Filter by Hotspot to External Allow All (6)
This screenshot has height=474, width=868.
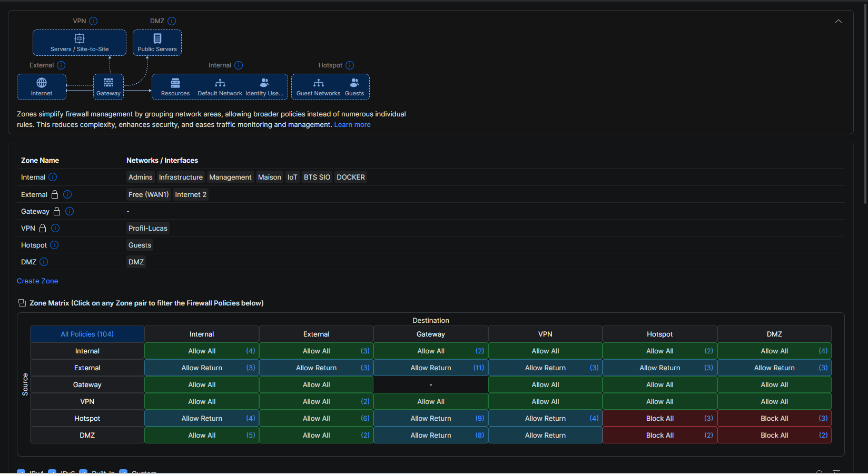[317, 418]
